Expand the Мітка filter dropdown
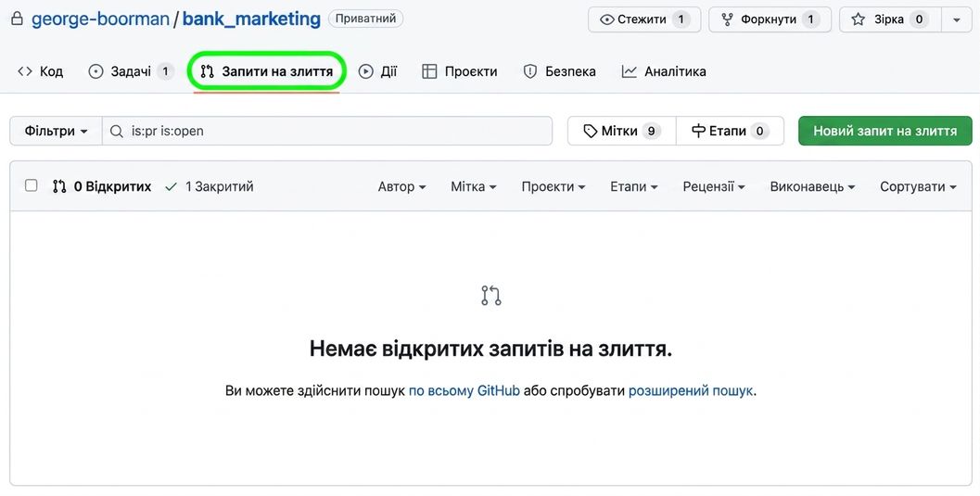 474,186
